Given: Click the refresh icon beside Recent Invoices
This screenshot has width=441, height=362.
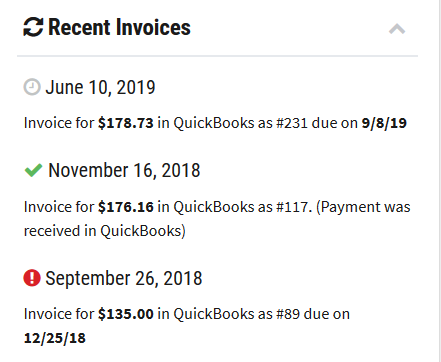Looking at the screenshot, I should pyautogui.click(x=33, y=27).
